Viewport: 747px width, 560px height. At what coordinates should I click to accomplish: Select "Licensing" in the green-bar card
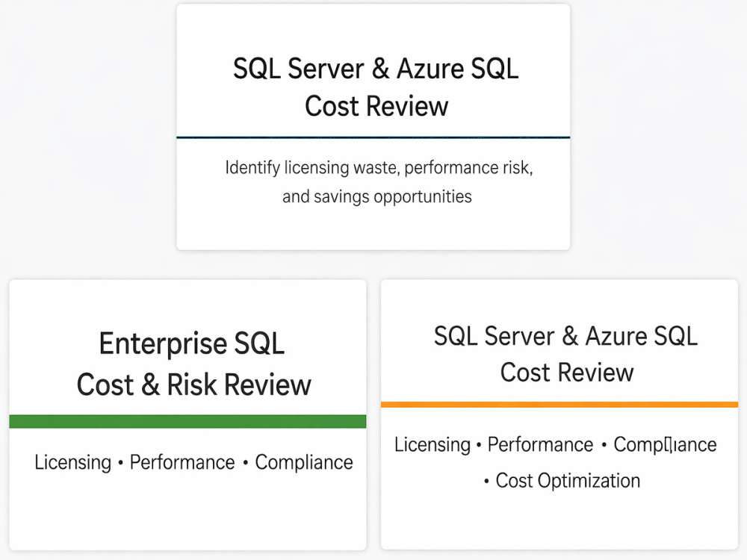pos(72,462)
